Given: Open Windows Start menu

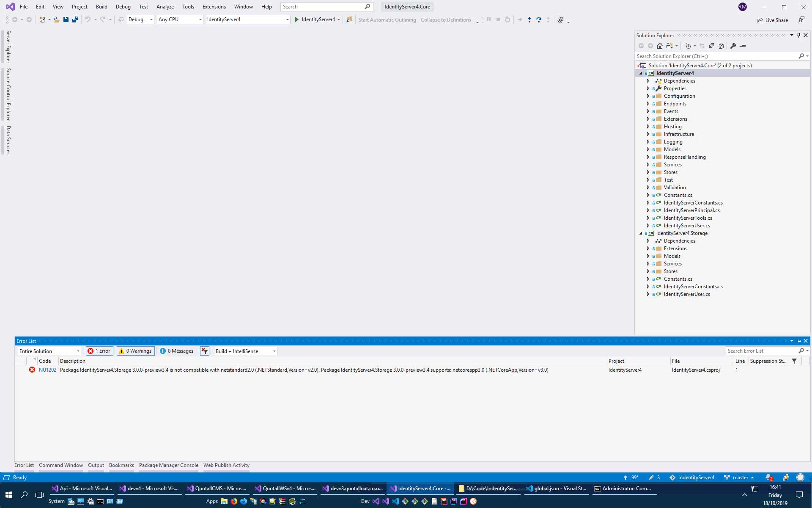Looking at the screenshot, I should coord(9,495).
